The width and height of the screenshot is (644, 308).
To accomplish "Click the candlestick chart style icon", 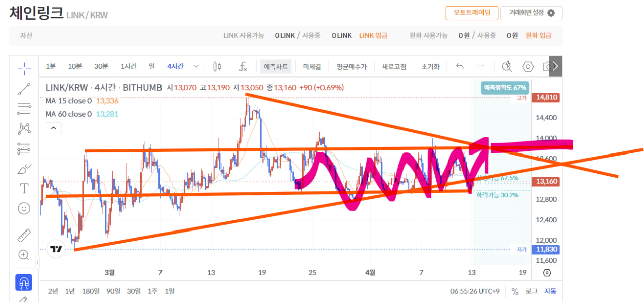I will pyautogui.click(x=217, y=66).
